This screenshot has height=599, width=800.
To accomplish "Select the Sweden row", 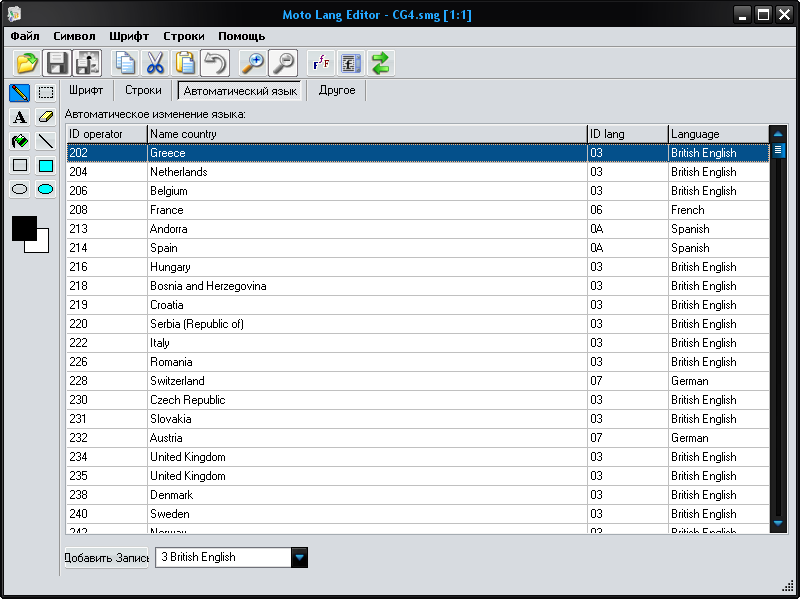I will point(418,514).
